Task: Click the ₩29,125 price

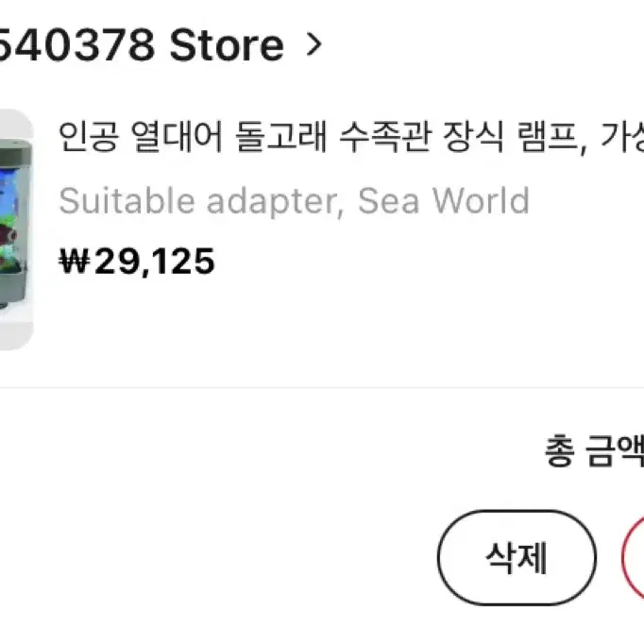Action: coord(137,262)
